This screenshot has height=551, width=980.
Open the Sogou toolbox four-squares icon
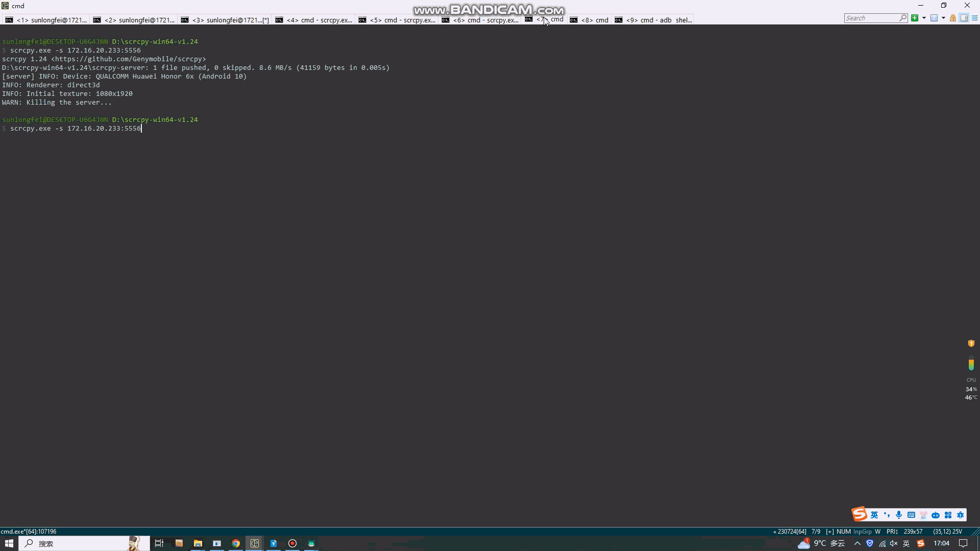tap(948, 515)
